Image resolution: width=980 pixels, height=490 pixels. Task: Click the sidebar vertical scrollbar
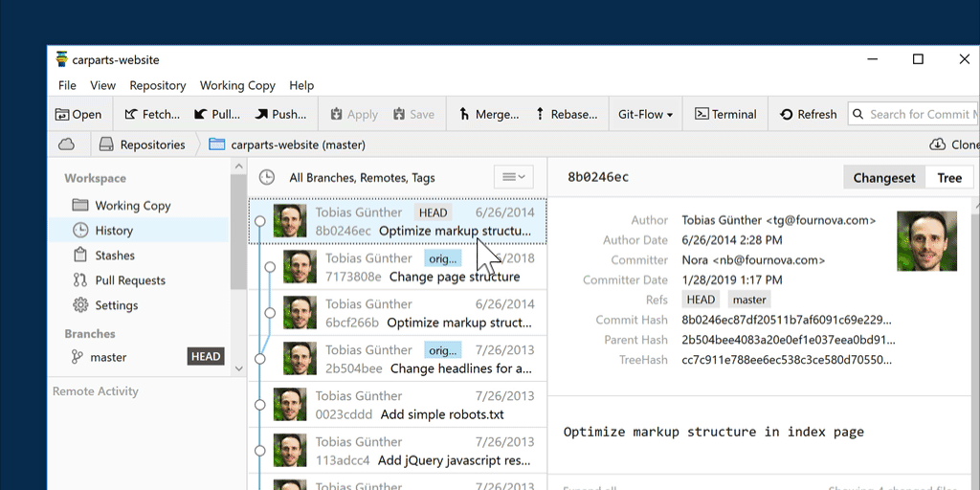pyautogui.click(x=239, y=230)
